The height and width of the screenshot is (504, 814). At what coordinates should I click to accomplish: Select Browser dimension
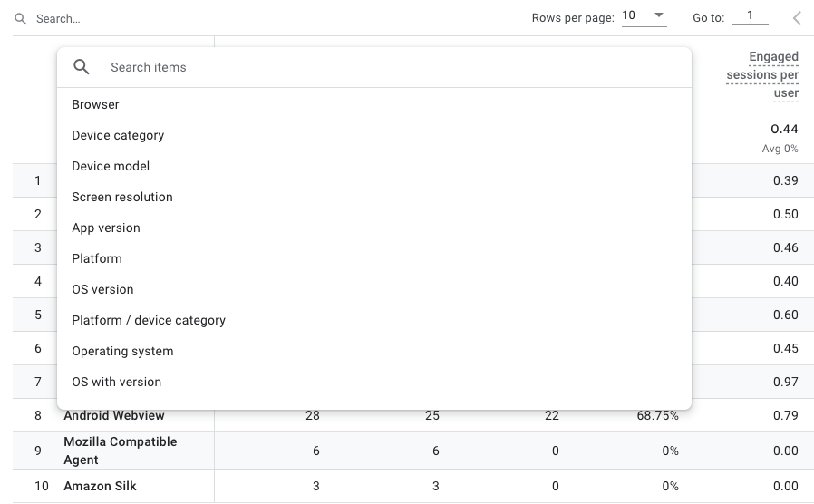[x=96, y=104]
